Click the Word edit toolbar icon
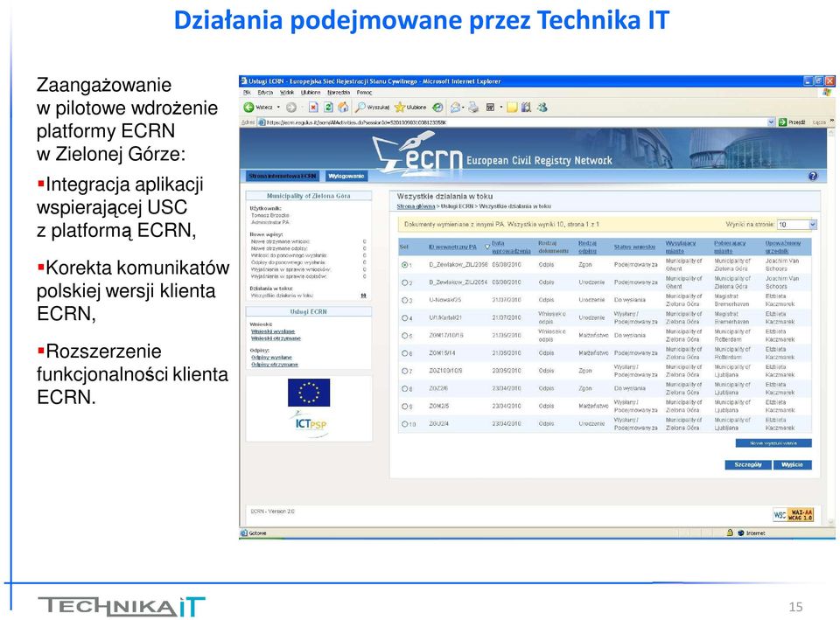Image resolution: width=840 pixels, height=620 pixels. point(490,107)
